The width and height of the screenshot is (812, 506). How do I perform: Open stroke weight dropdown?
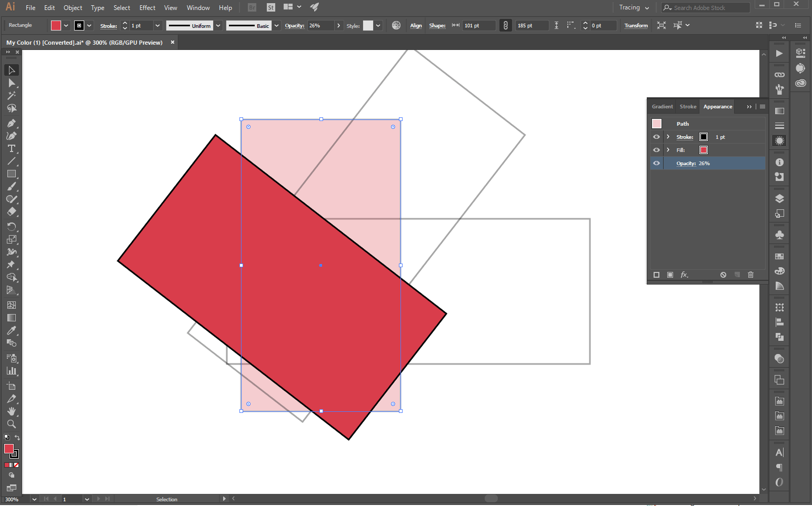(157, 25)
